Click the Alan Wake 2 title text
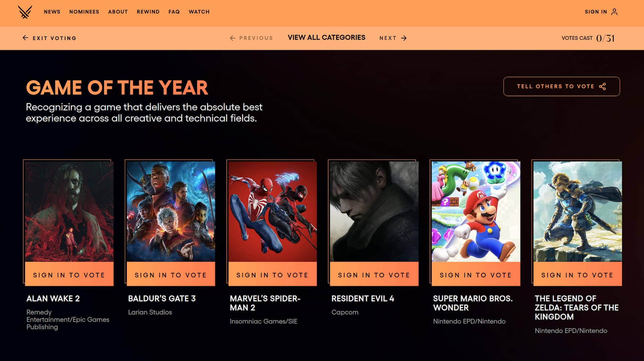The height and width of the screenshot is (361, 644). pos(53,298)
